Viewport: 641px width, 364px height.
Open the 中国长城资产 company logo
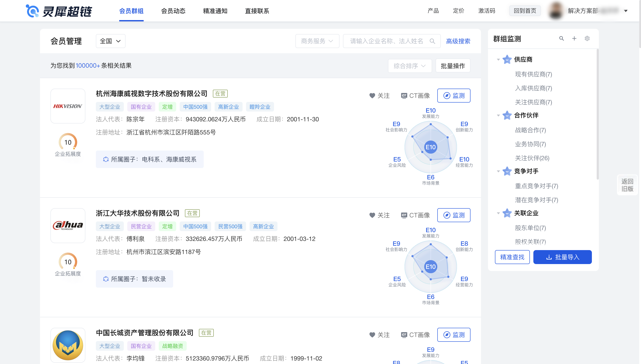68,345
